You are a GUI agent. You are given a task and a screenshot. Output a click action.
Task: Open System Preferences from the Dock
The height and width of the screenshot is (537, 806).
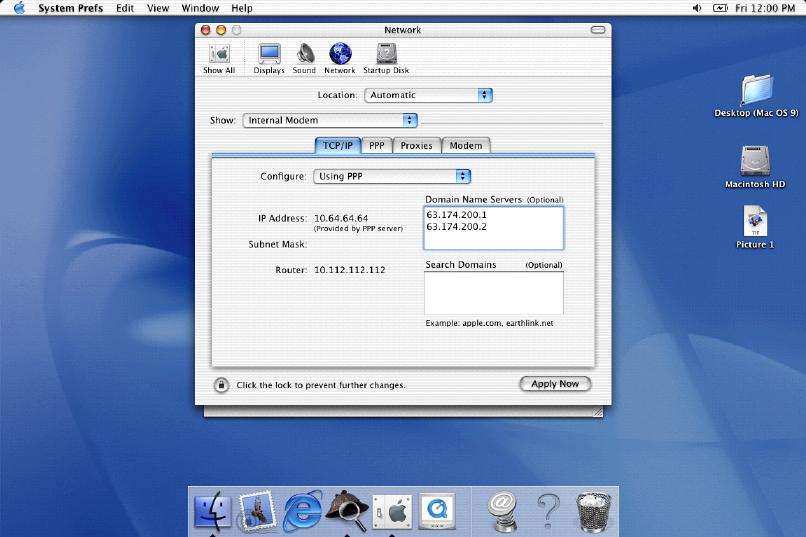[392, 512]
